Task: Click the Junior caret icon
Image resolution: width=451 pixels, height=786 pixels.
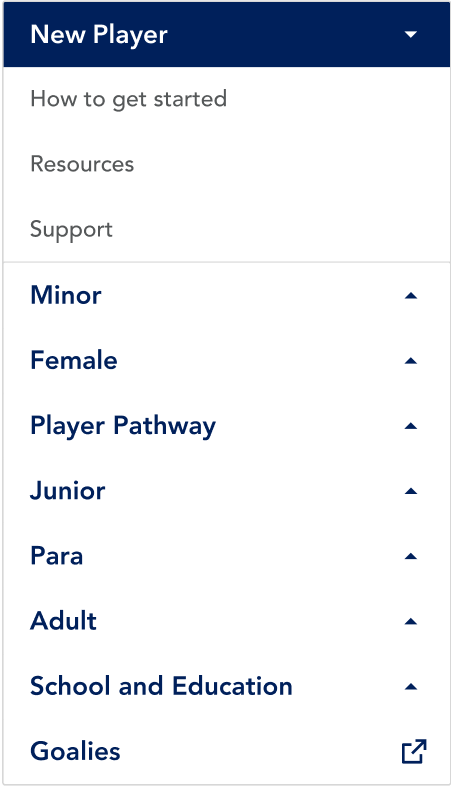Action: (411, 491)
